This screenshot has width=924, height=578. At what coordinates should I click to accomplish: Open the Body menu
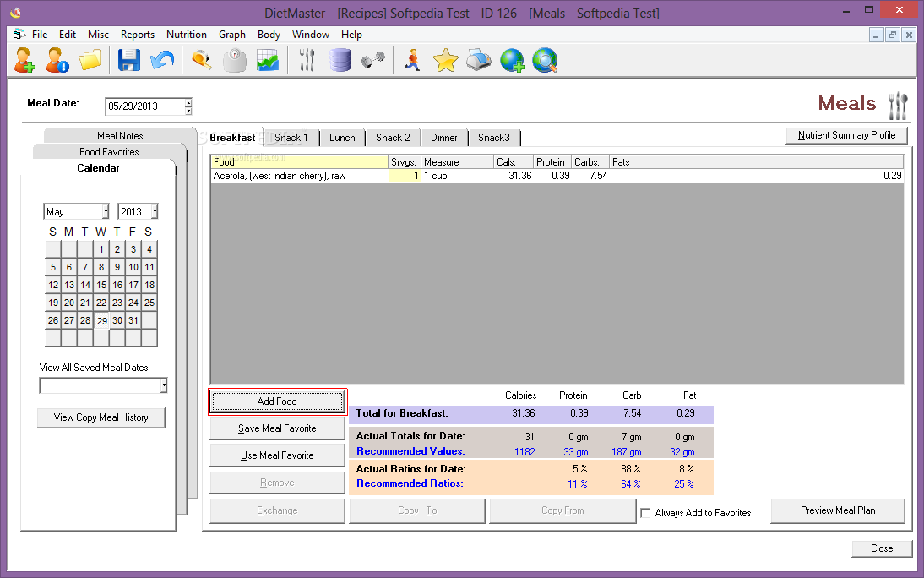click(x=269, y=34)
